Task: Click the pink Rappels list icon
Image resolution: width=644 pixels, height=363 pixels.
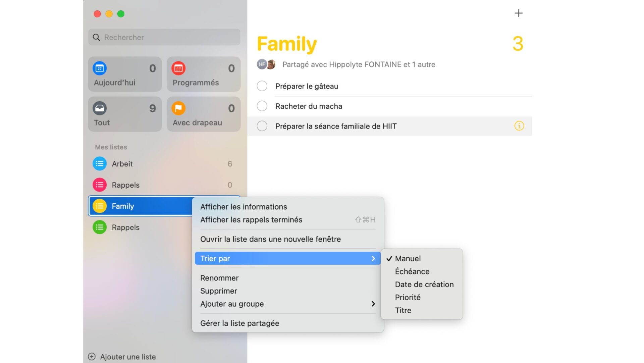Action: (x=100, y=185)
